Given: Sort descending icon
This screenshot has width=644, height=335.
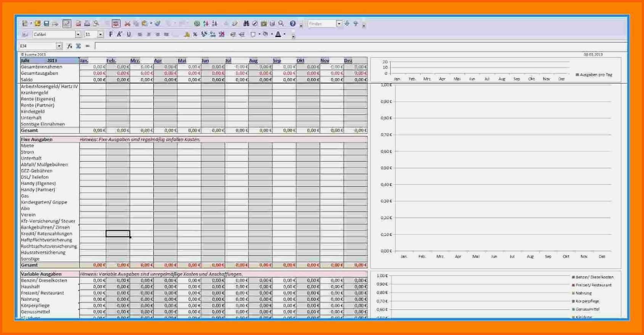Looking at the screenshot, I should click(214, 24).
